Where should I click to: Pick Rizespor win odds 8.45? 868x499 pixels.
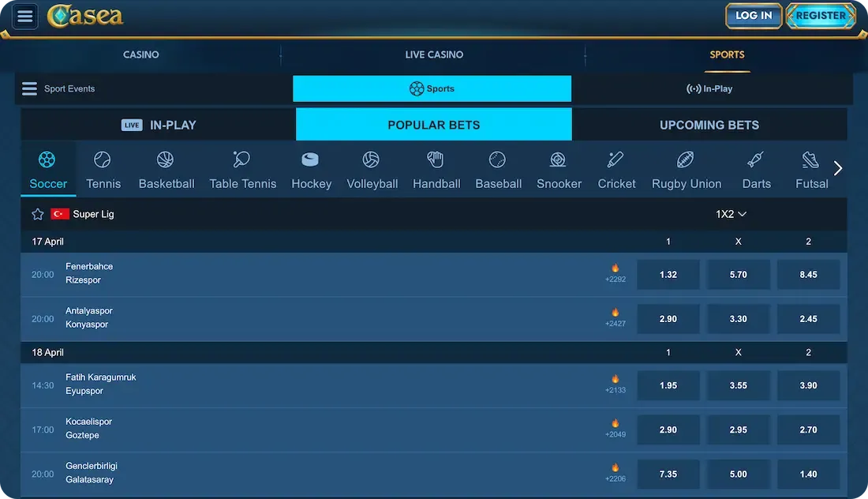(x=808, y=275)
